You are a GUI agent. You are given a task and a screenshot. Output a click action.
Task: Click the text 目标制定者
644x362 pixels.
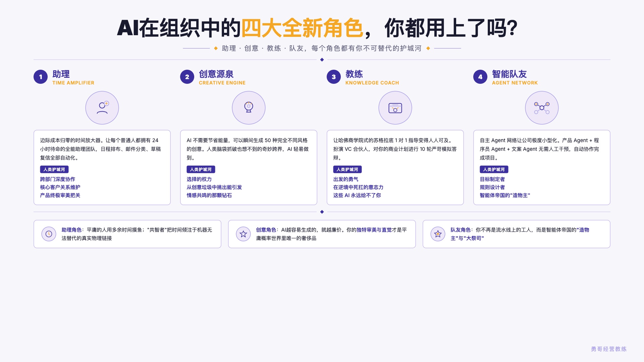(x=492, y=179)
